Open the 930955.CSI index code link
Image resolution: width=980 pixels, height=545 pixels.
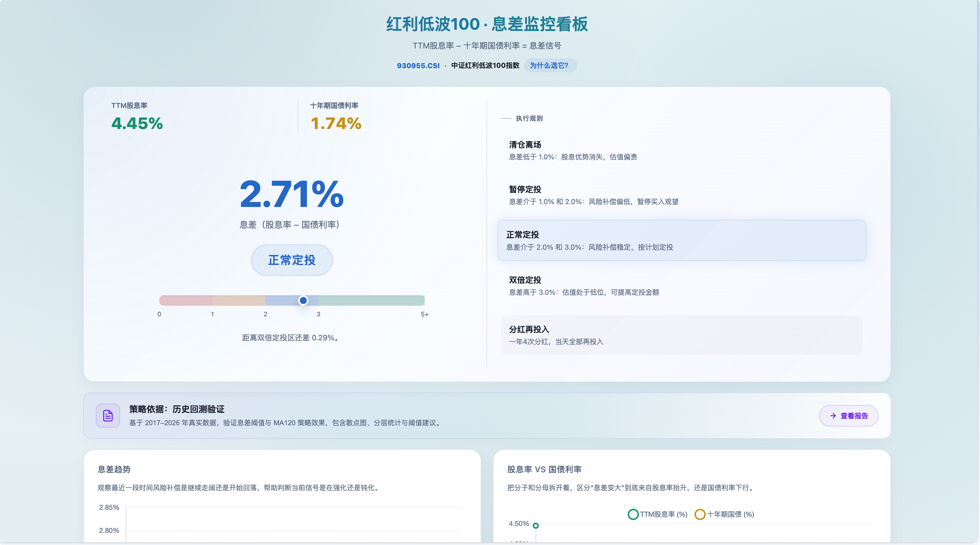point(418,66)
